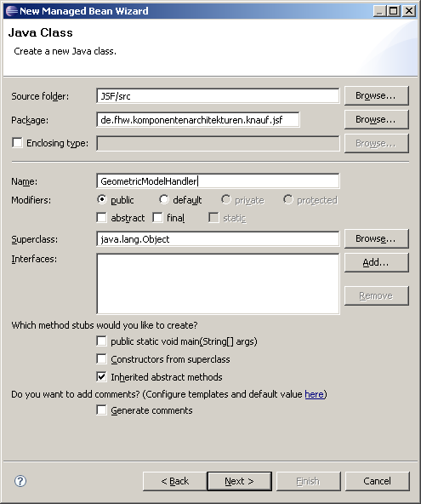421x504 pixels.
Task: Go to Next wizard page
Action: pos(240,481)
